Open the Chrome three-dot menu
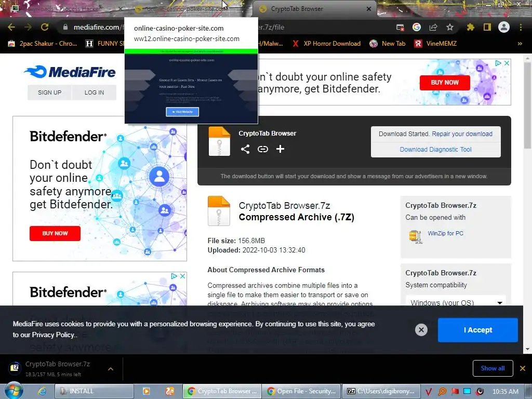Image resolution: width=532 pixels, height=399 pixels. [x=521, y=27]
